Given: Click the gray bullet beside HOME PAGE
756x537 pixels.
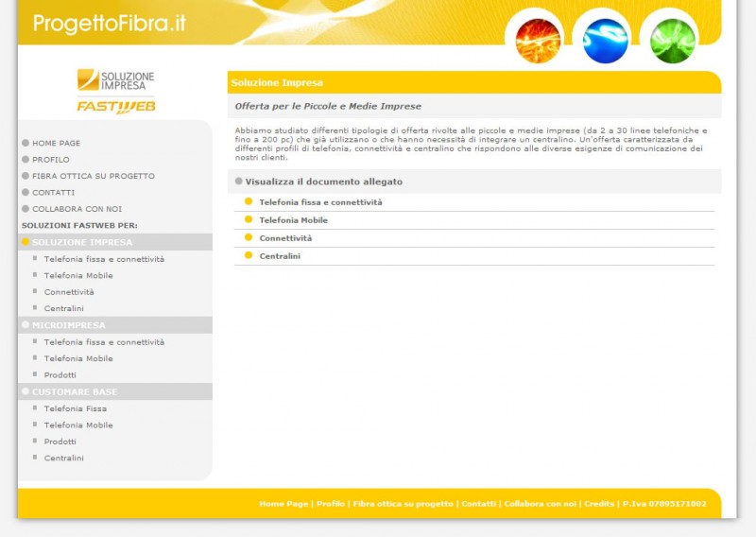Looking at the screenshot, I should pyautogui.click(x=26, y=143).
